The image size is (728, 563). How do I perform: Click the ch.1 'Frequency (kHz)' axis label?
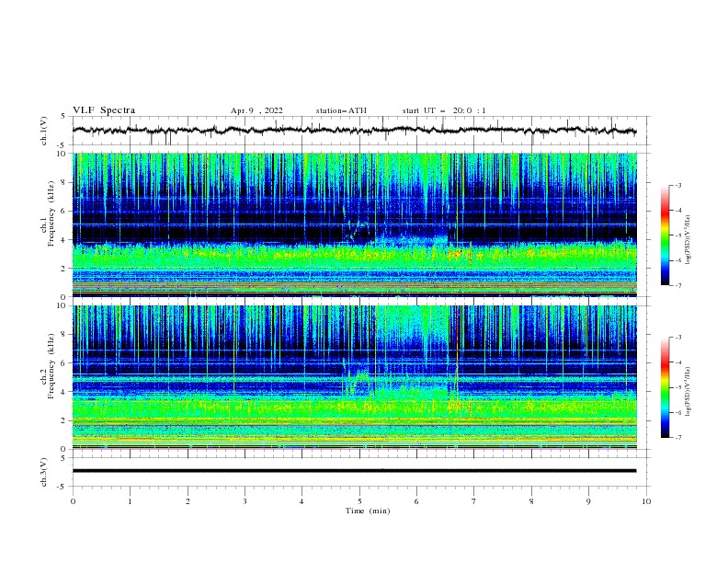(x=51, y=214)
